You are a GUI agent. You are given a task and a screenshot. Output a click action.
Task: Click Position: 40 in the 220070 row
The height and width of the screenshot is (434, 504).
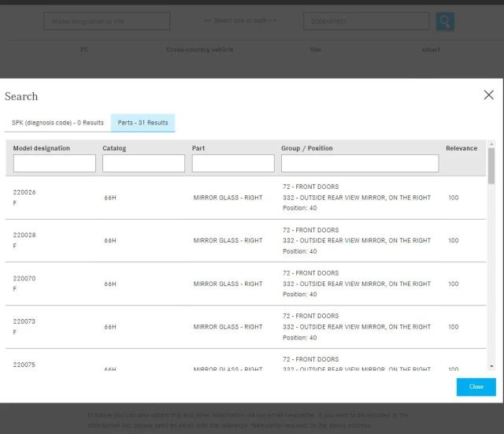point(300,294)
